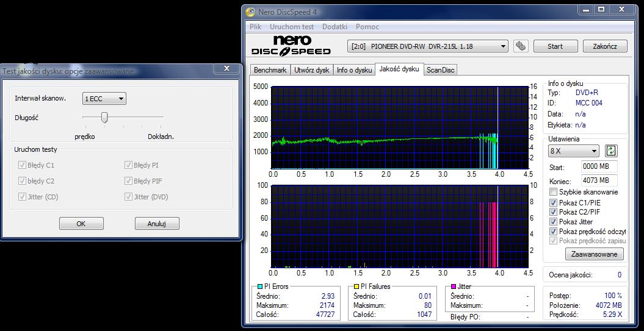This screenshot has width=644, height=331.
Task: Click the upper PI Errors graph
Action: coord(400,127)
